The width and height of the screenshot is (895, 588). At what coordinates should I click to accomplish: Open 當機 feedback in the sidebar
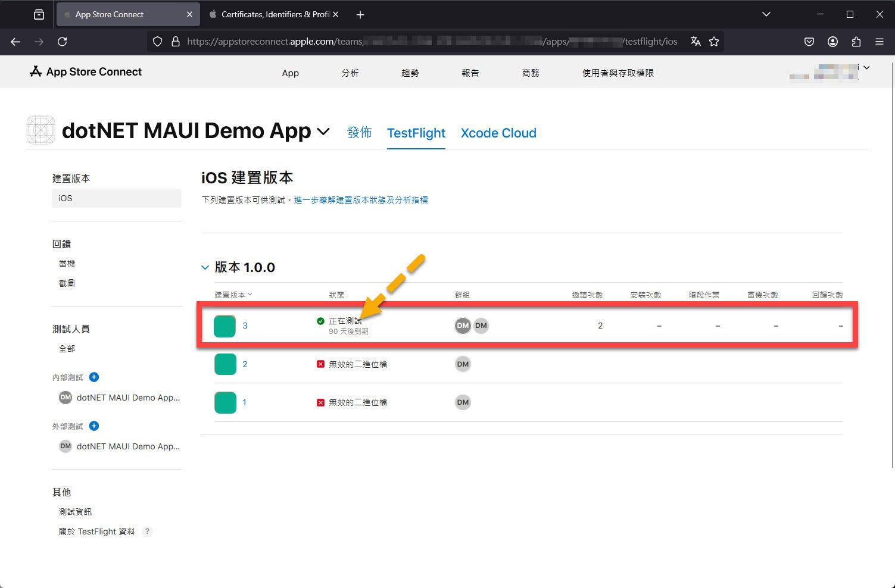pos(67,264)
